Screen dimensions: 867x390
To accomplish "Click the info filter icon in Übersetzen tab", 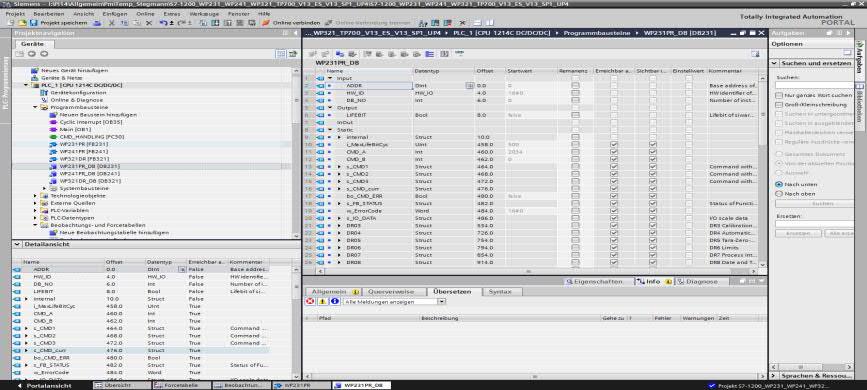I will pos(335,301).
